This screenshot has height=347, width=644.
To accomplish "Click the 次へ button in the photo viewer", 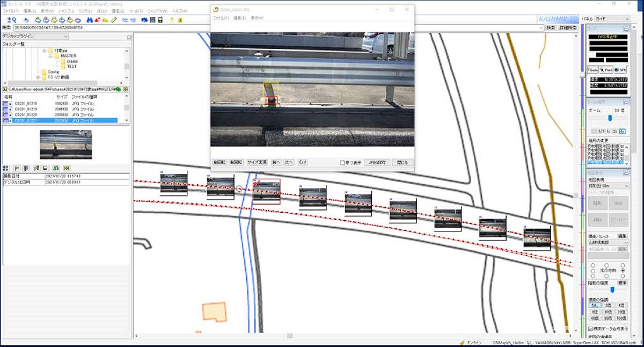I will (289, 162).
